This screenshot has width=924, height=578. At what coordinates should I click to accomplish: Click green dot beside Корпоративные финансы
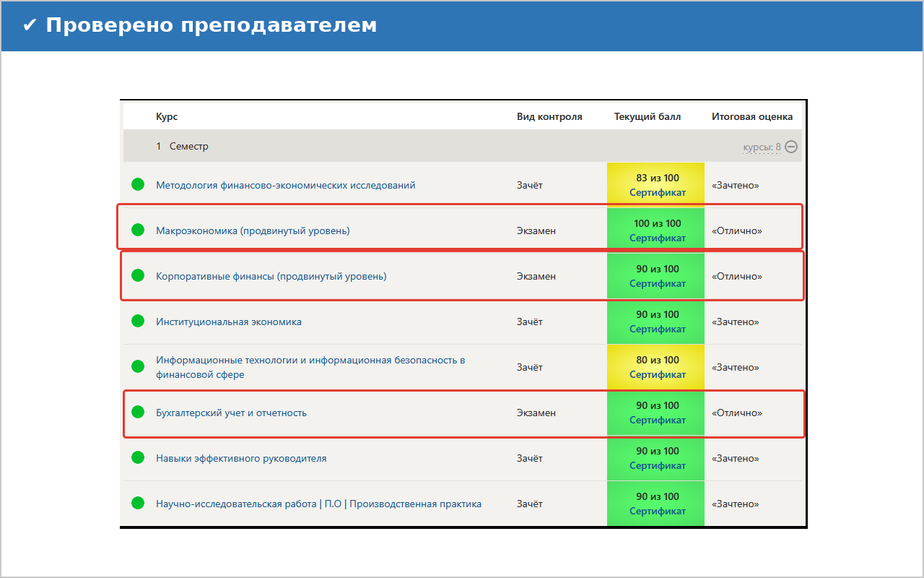tap(138, 276)
